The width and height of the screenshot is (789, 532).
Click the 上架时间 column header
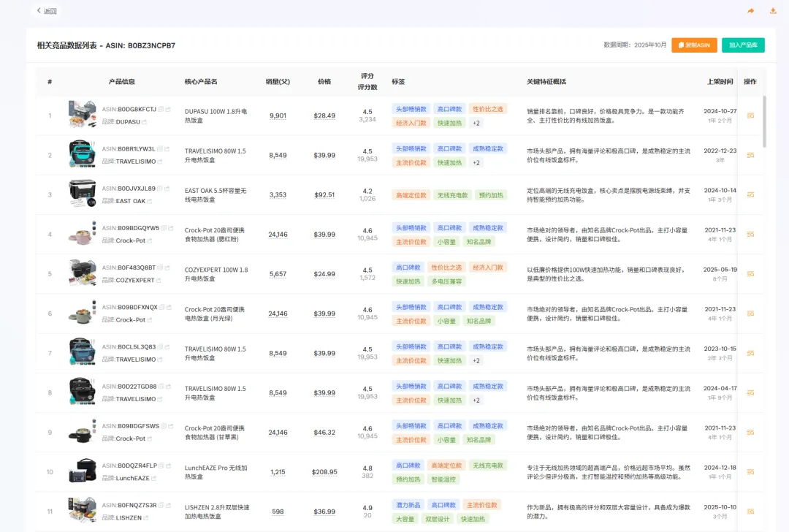point(720,82)
